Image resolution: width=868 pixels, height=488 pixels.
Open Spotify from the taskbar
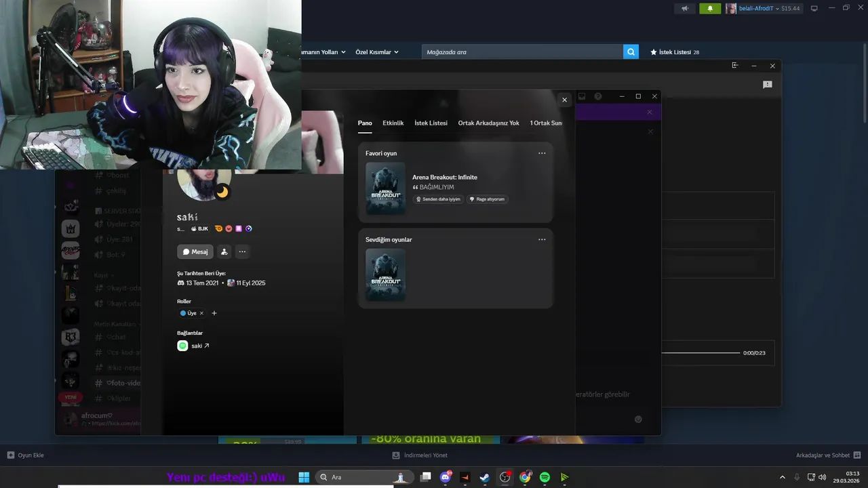tap(545, 477)
